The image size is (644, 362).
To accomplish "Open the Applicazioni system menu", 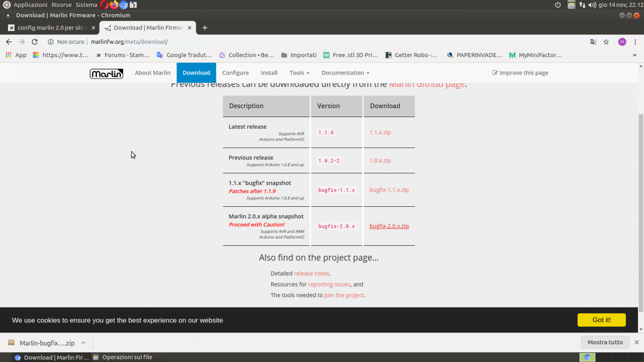I will point(30,5).
